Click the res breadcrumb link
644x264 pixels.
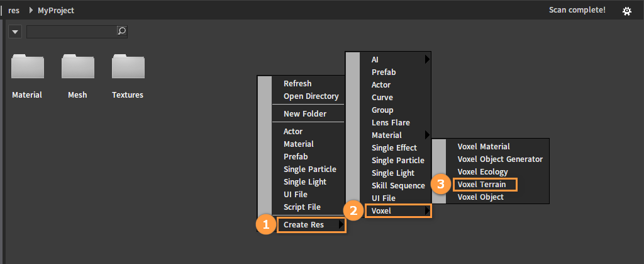pos(14,11)
